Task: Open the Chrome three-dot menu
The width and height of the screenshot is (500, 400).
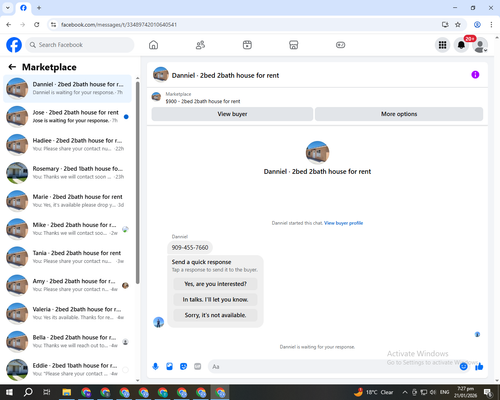Action: (491, 25)
